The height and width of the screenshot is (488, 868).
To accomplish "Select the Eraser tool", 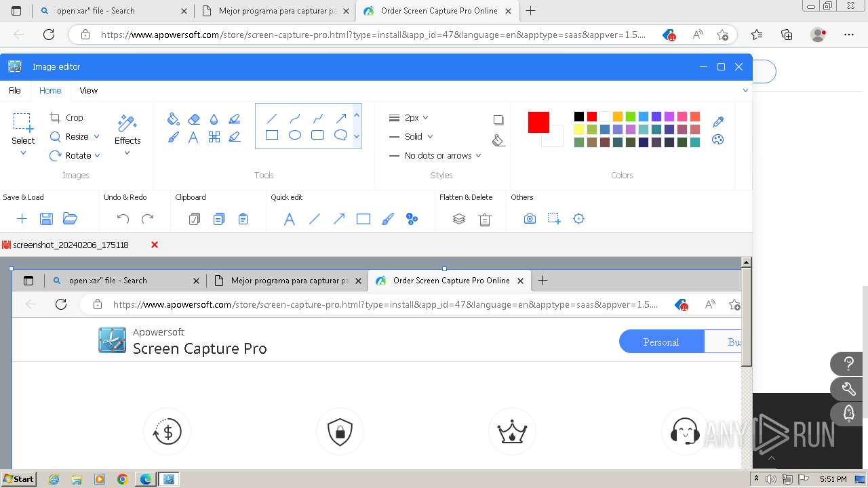I will [194, 119].
